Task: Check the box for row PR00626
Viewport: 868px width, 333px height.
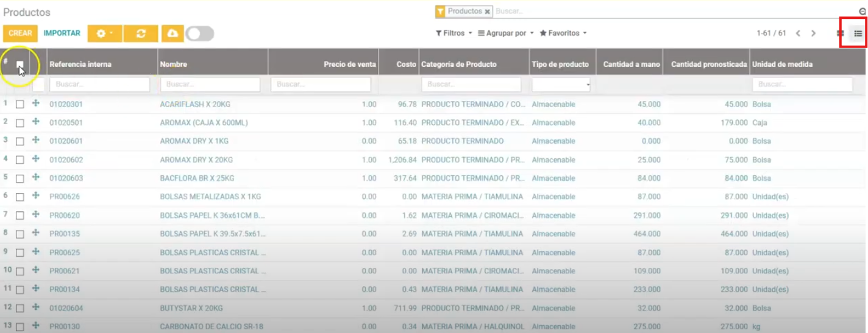Action: click(x=20, y=197)
